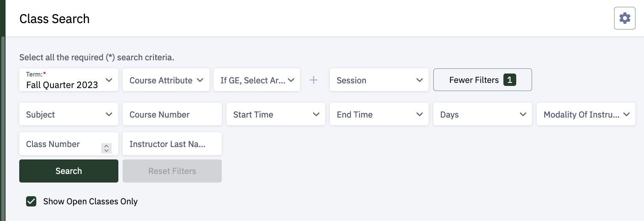Open the Subject dropdown
Viewport: 644px width, 221px height.
point(68,114)
